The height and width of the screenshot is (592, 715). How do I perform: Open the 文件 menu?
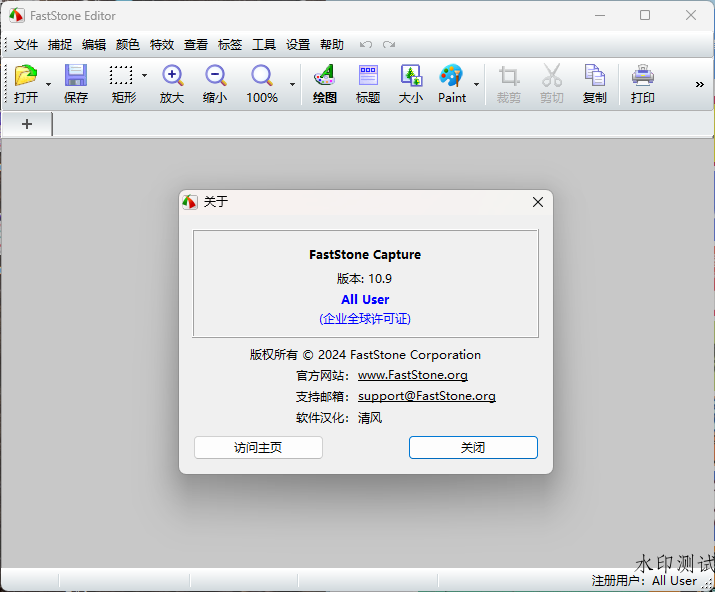pyautogui.click(x=26, y=45)
